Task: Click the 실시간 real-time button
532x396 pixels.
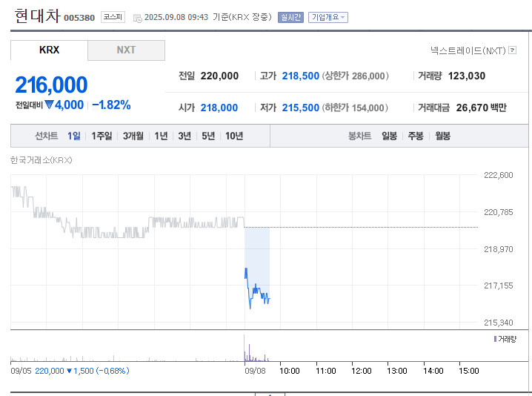Action: point(290,17)
